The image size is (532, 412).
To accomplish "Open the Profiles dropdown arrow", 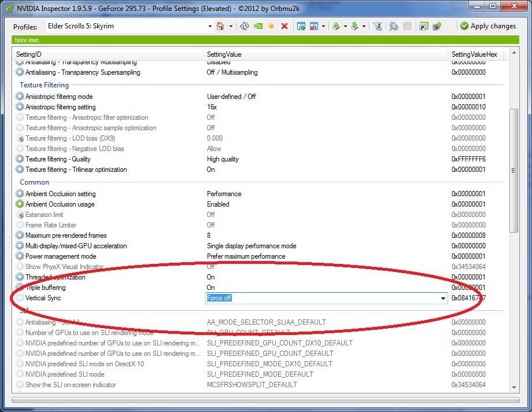I will click(x=210, y=26).
